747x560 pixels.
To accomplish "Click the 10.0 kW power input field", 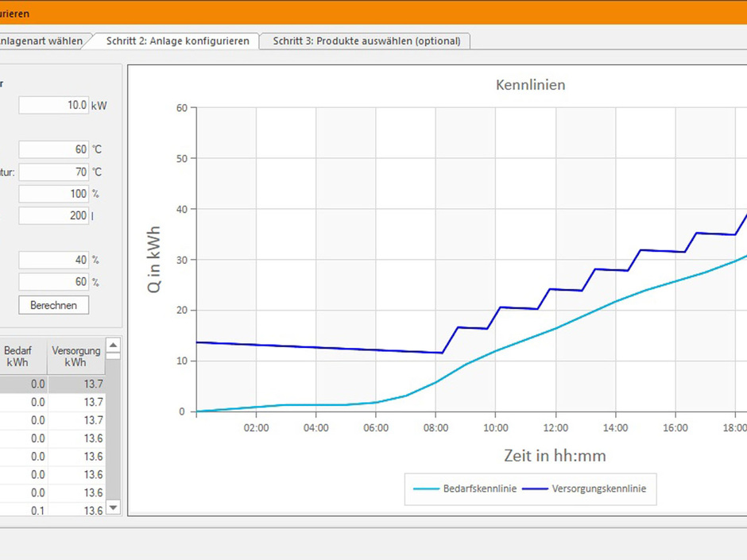I will pyautogui.click(x=53, y=105).
